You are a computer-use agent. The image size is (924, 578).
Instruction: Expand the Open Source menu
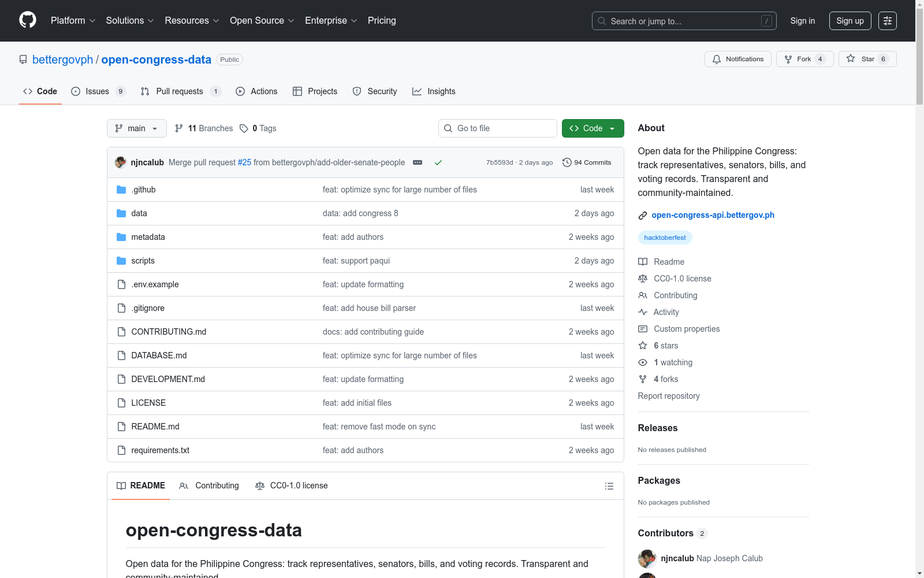coord(262,21)
